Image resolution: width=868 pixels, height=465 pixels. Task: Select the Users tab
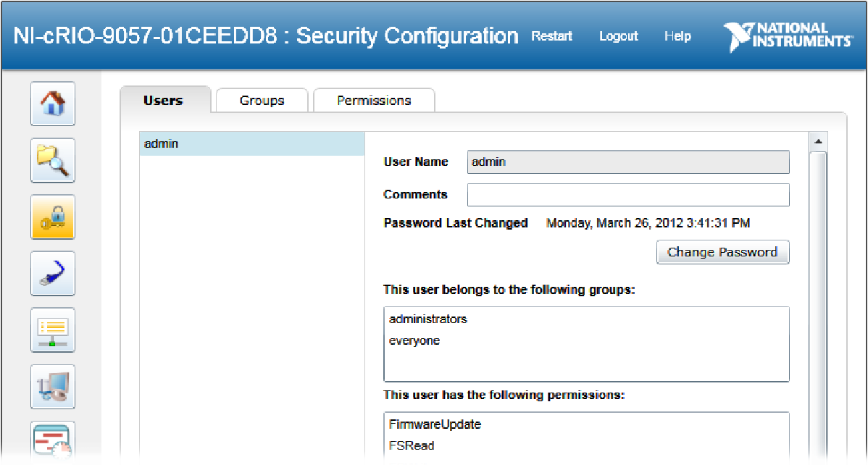163,100
